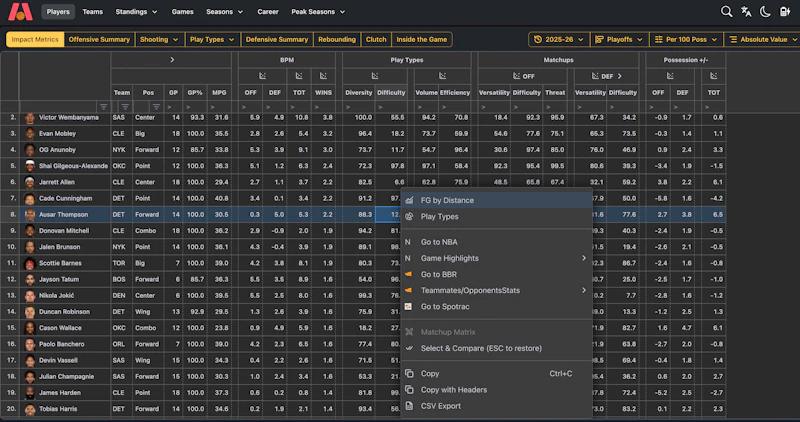This screenshot has width=800, height=422.
Task: Click Copy with Headers icon
Action: click(409, 390)
